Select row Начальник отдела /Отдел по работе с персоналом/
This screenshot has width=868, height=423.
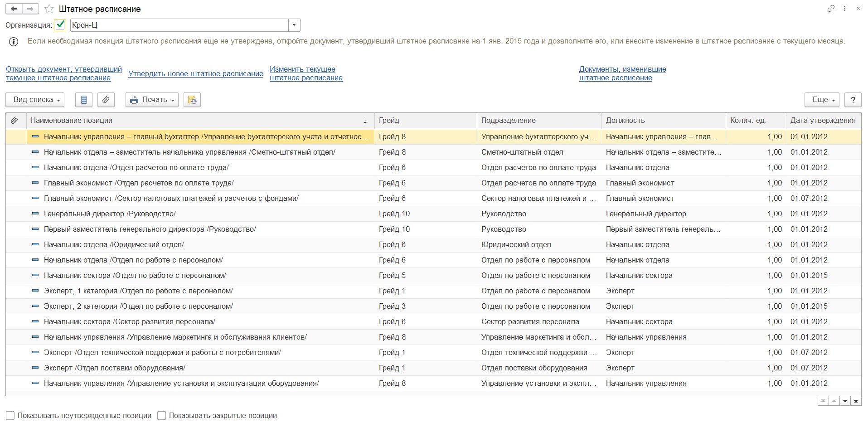[433, 260]
